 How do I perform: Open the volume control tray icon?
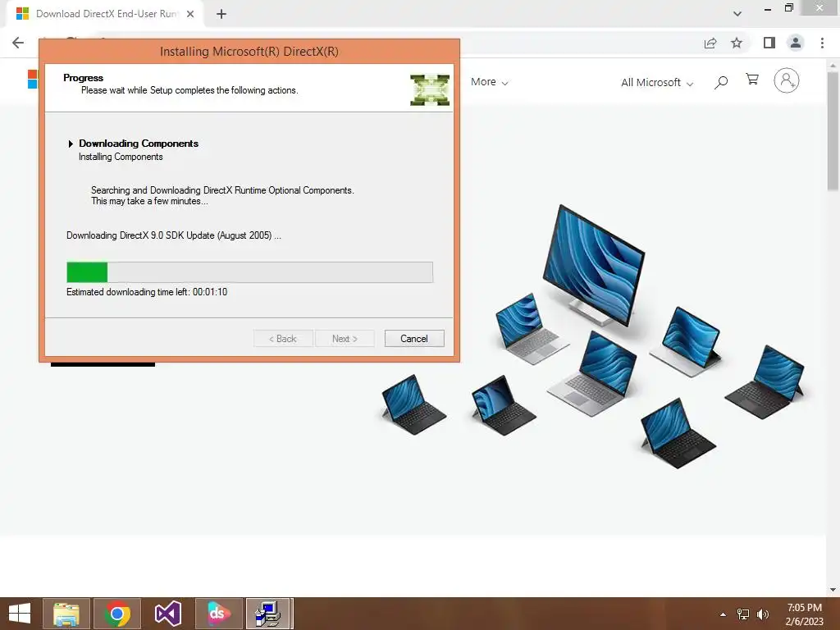click(763, 614)
